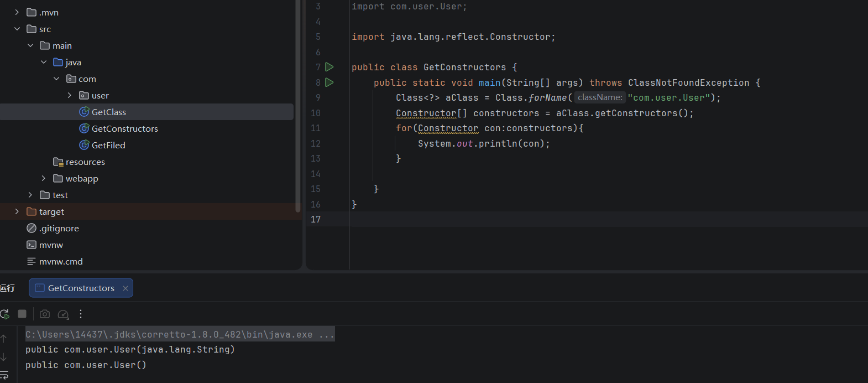Take a thread dump snapshot camera icon

pyautogui.click(x=45, y=314)
